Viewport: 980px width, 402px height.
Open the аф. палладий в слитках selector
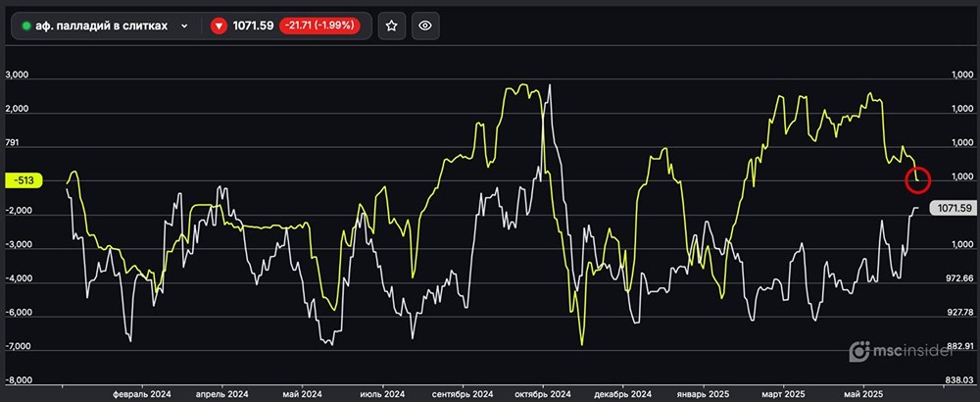[x=103, y=26]
